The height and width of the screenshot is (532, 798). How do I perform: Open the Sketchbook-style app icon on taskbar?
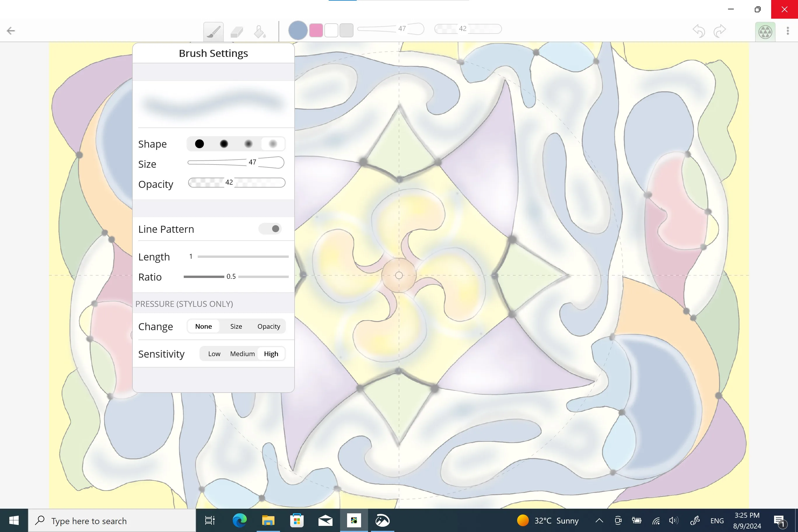[382, 520]
